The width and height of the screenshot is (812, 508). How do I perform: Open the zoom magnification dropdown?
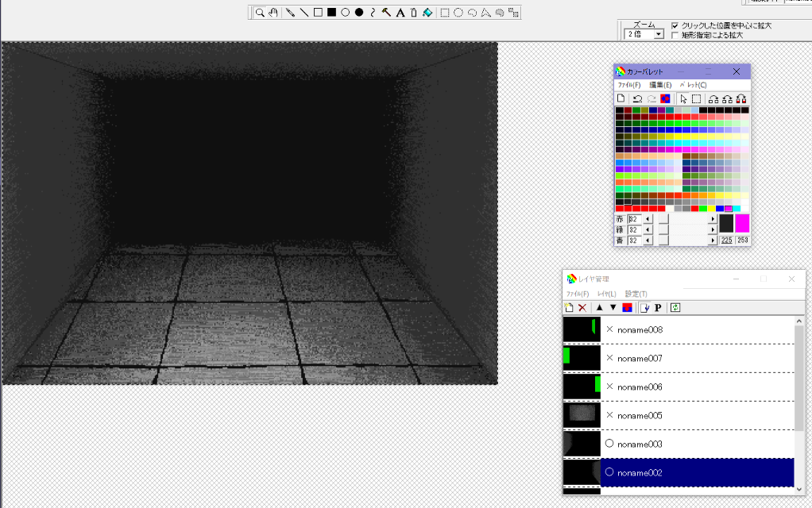click(659, 35)
